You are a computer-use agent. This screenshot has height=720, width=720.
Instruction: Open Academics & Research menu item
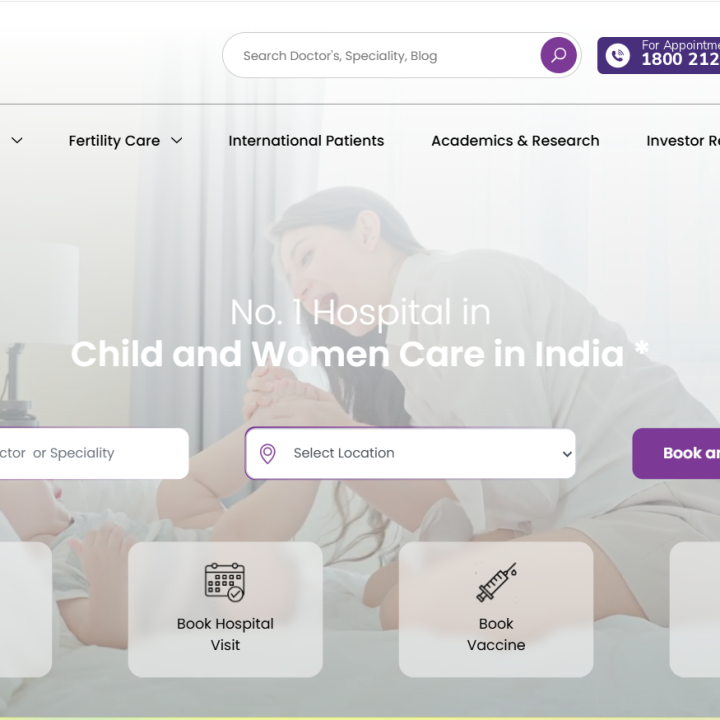pos(515,141)
